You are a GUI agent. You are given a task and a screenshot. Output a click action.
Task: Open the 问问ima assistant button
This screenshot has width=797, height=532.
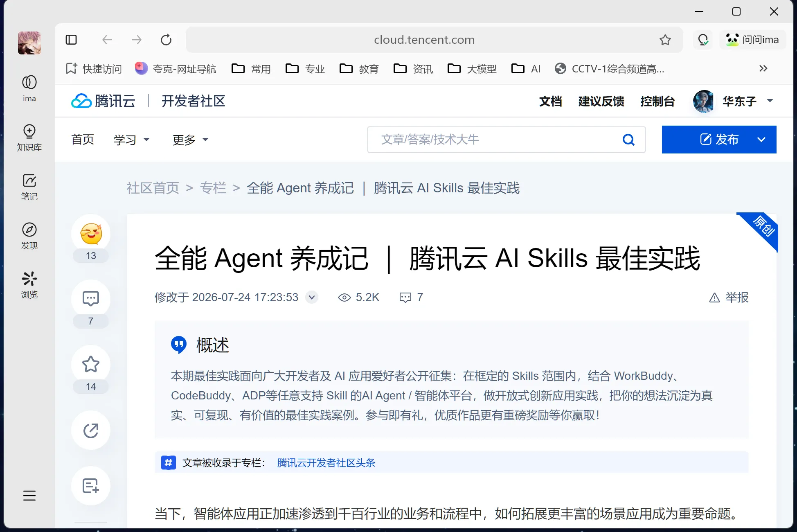(752, 40)
